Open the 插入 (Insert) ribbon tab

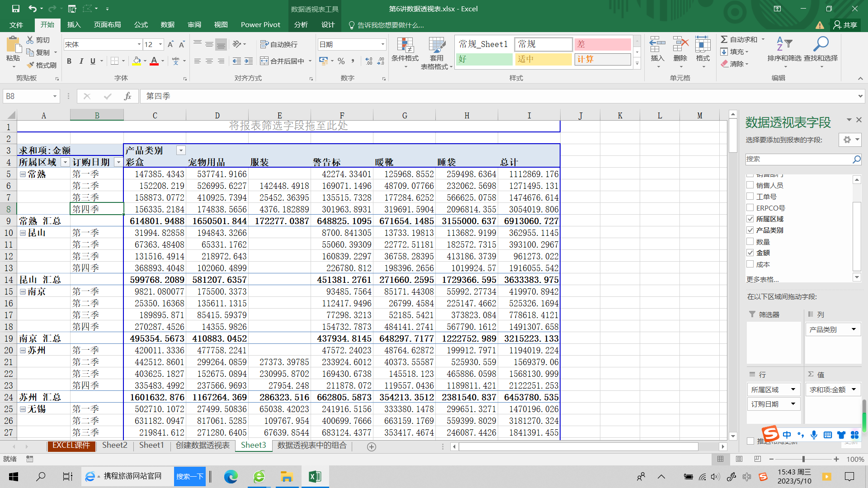tap(74, 25)
